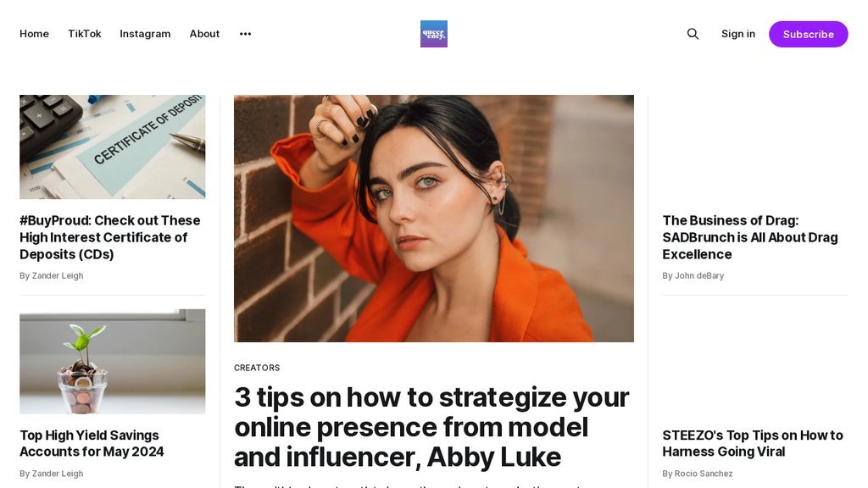Viewport: 868px width, 488px height.
Task: Open the TikTok navigation link
Action: [x=85, y=34]
